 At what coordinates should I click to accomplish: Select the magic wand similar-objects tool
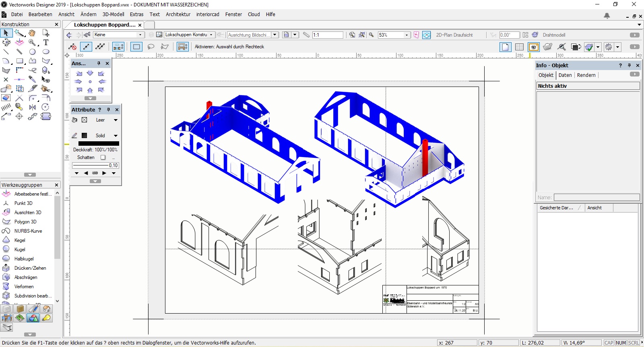(19, 33)
